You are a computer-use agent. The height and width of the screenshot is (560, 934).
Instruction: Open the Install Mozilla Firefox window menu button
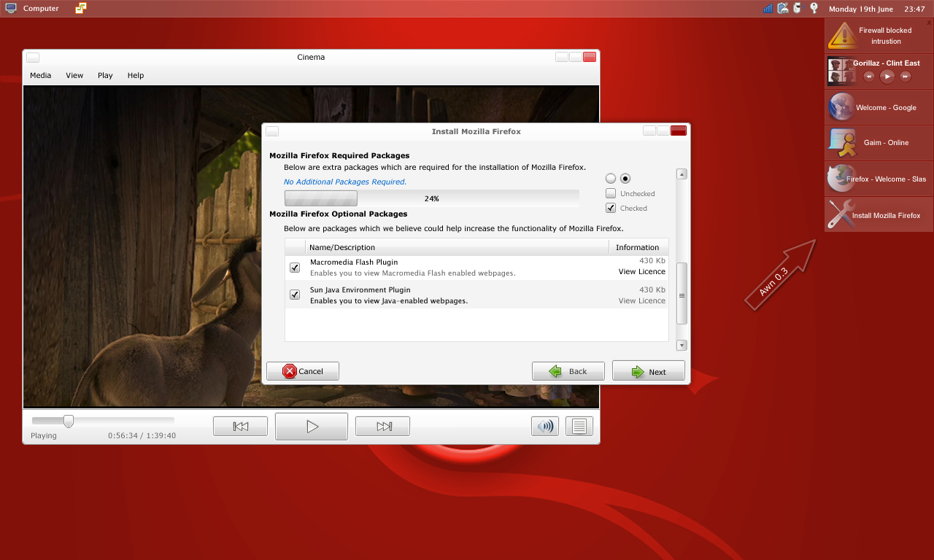pyautogui.click(x=272, y=131)
